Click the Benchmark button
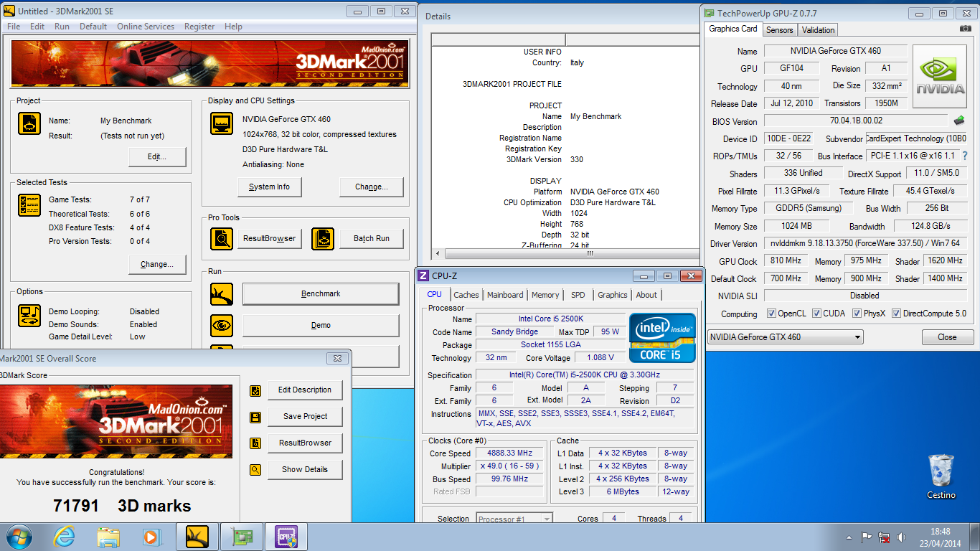 321,294
